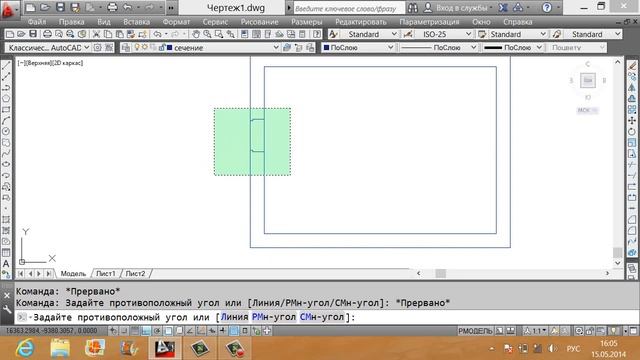Click the Undo arrow in Standard toolbar
This screenshot has width=640, height=360.
click(x=157, y=34)
